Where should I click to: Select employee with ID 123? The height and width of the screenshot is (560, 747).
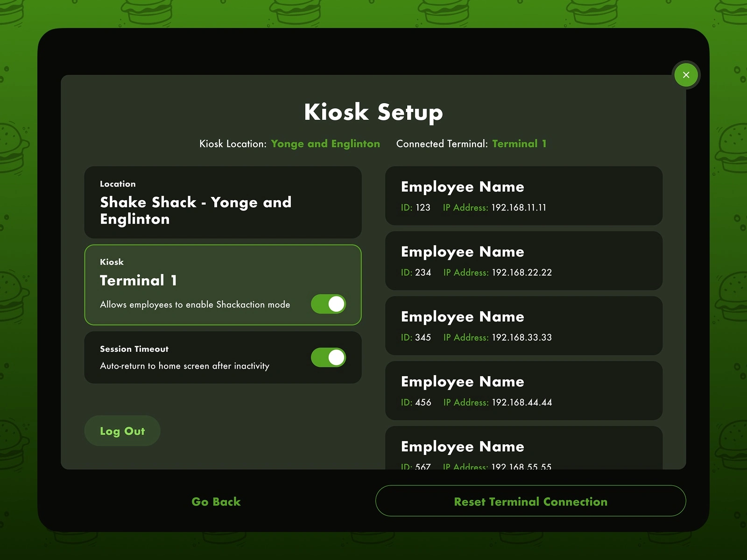pyautogui.click(x=524, y=196)
